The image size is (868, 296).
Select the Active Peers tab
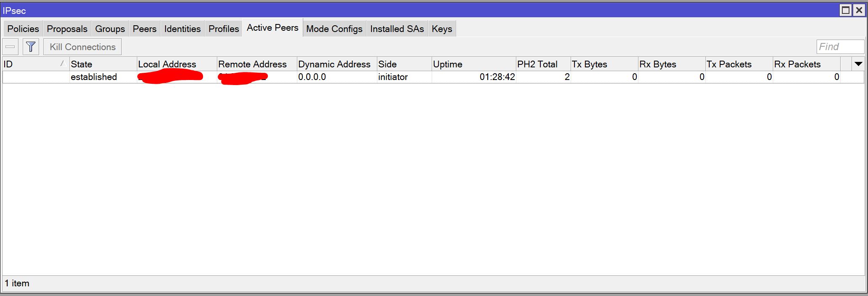272,28
